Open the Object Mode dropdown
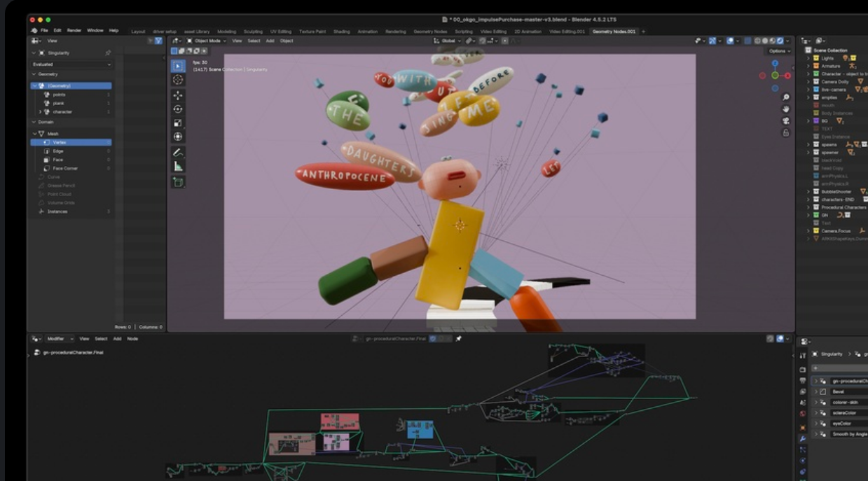Screen dimensions: 868x481 point(207,41)
